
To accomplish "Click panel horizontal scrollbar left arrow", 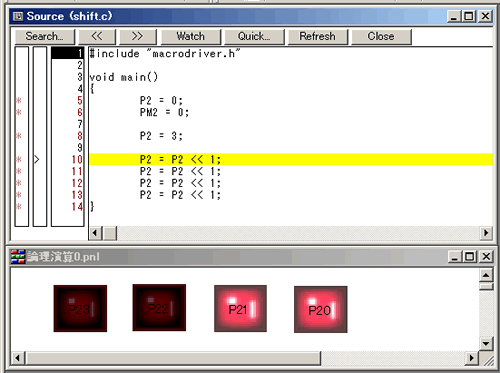I will tap(18, 358).
